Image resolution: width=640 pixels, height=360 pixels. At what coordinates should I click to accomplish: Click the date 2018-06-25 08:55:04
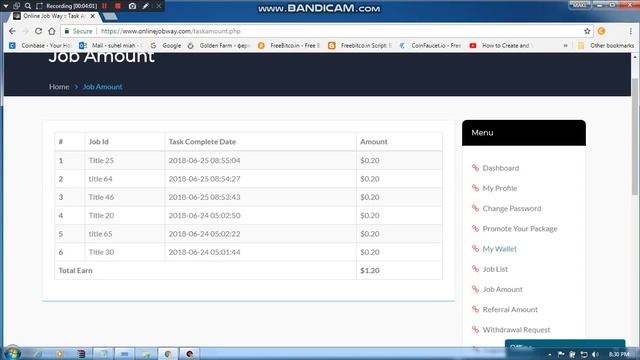tap(204, 160)
